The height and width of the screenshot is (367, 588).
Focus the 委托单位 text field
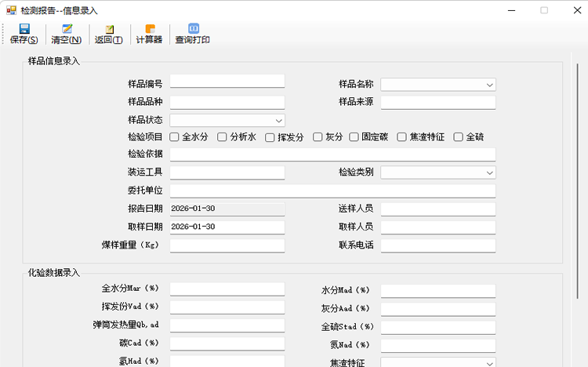coord(332,191)
